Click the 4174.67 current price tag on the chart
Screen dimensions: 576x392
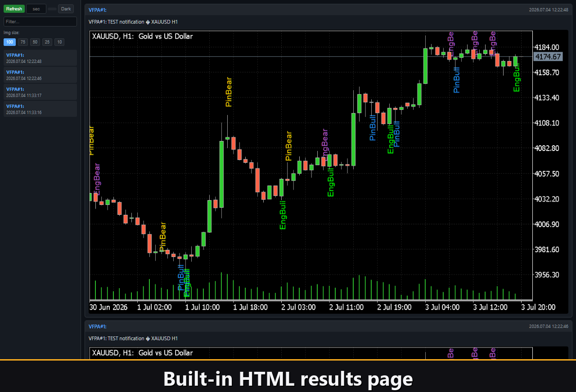pyautogui.click(x=548, y=57)
